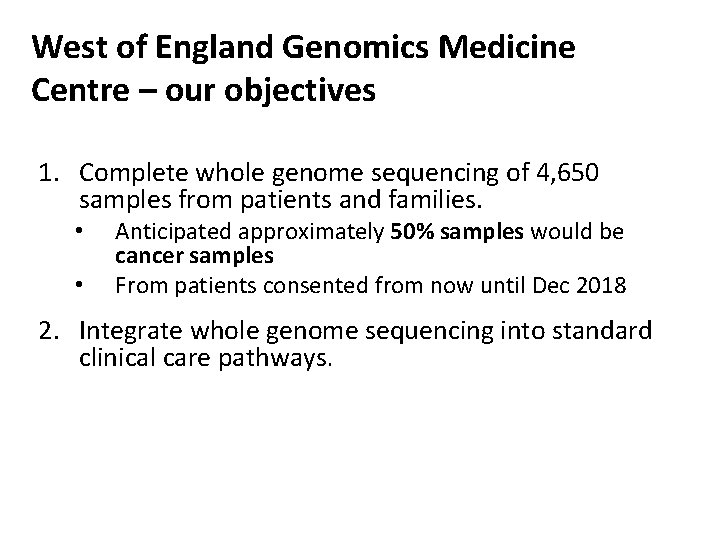
Task: Click the word "Integrate" in objective two
Action: point(128,331)
